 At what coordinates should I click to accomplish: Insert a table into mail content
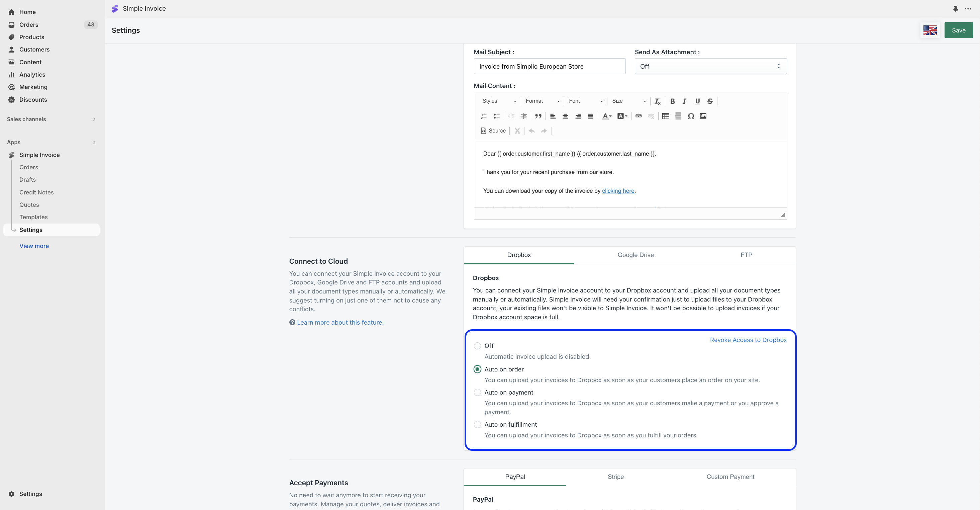(x=665, y=116)
